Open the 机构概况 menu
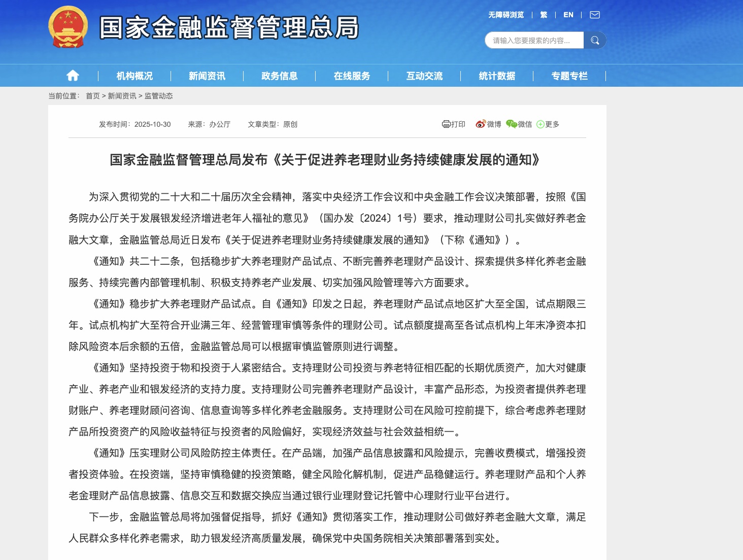743x560 pixels. tap(134, 76)
